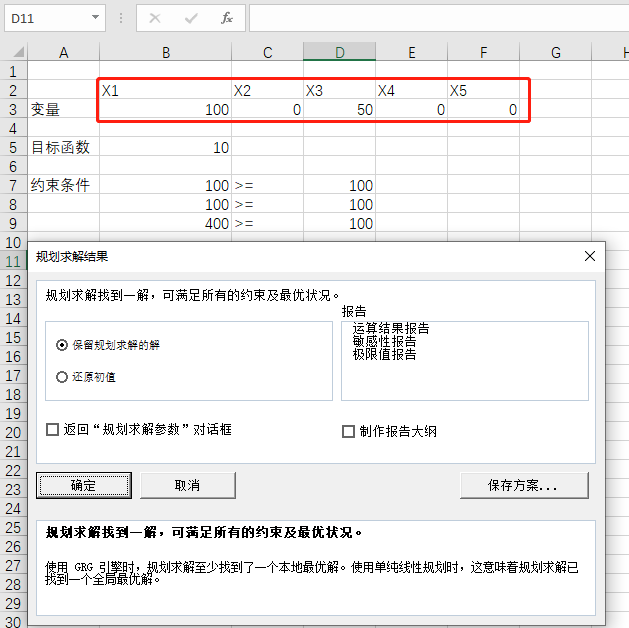Tick the 制作报告大纲 checkbox
This screenshot has height=628, width=629.
point(349,432)
